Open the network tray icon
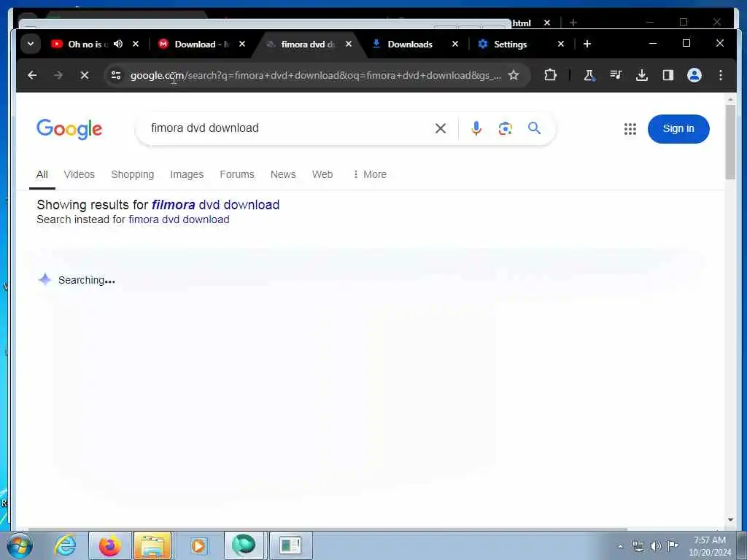This screenshot has width=747, height=560. (x=638, y=546)
